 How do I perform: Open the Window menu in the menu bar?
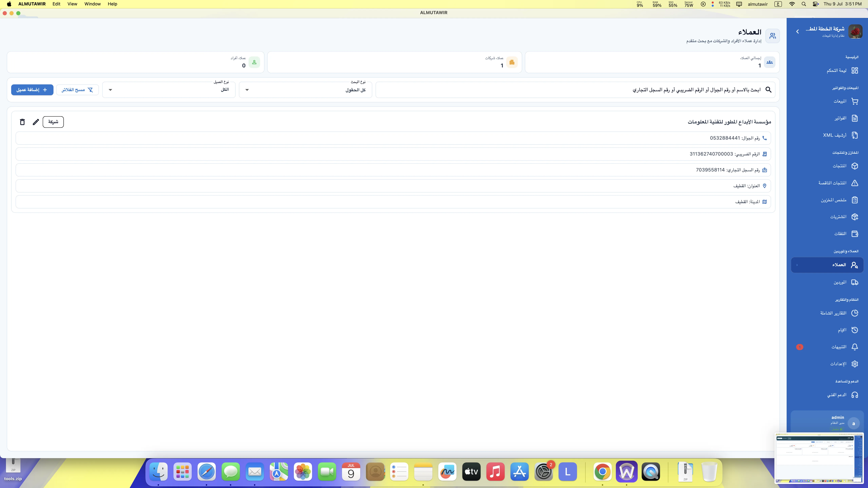click(92, 4)
